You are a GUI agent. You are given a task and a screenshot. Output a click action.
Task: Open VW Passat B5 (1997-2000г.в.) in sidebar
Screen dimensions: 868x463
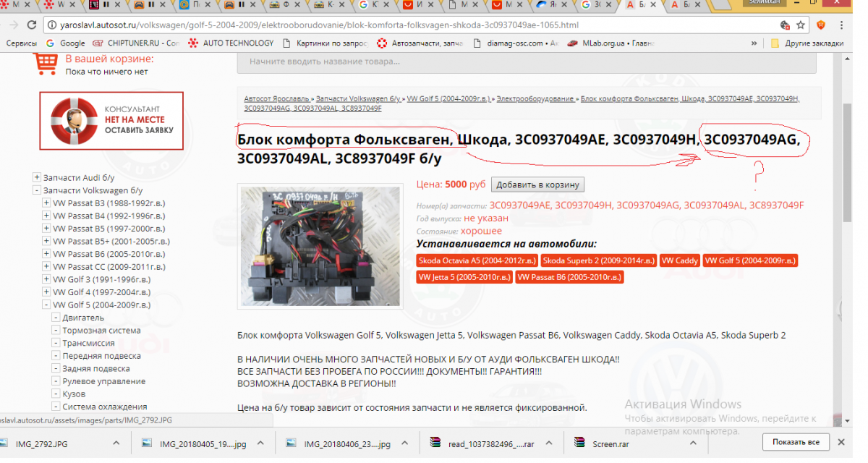(x=109, y=229)
